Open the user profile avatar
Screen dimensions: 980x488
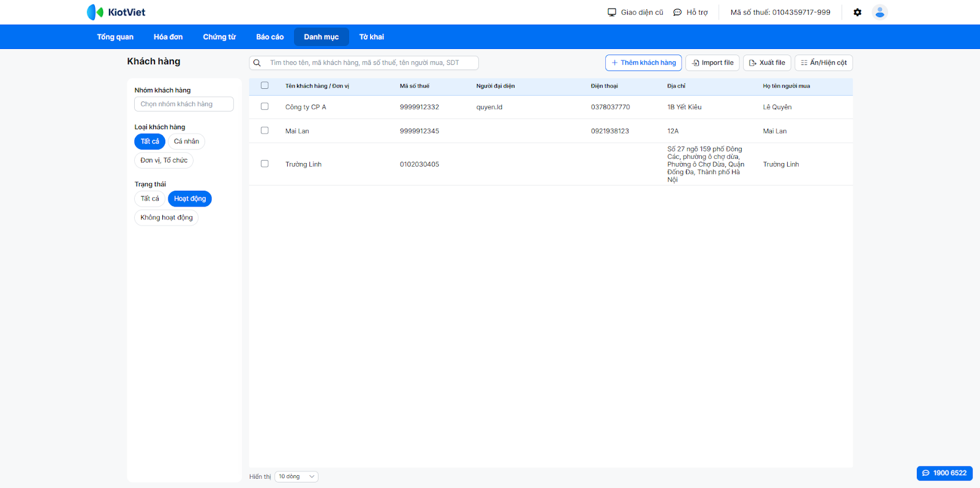coord(880,12)
